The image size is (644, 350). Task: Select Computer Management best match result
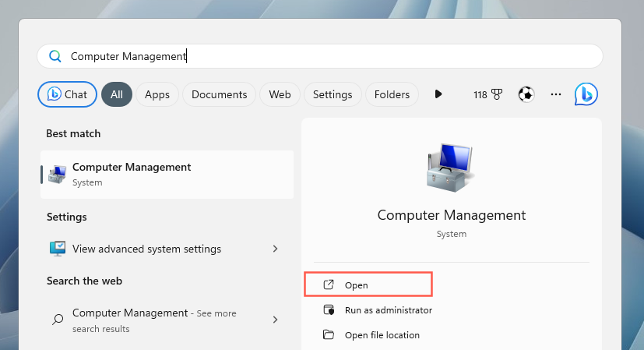(167, 174)
